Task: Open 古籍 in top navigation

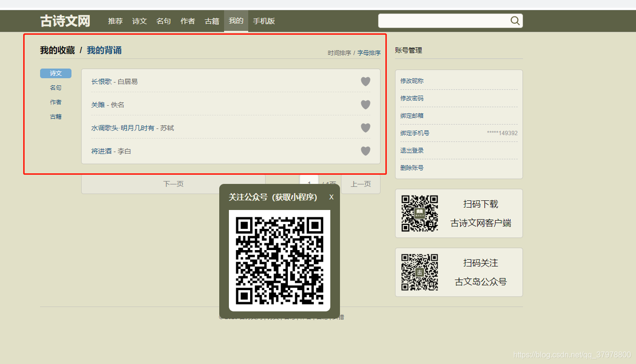Action: 212,21
